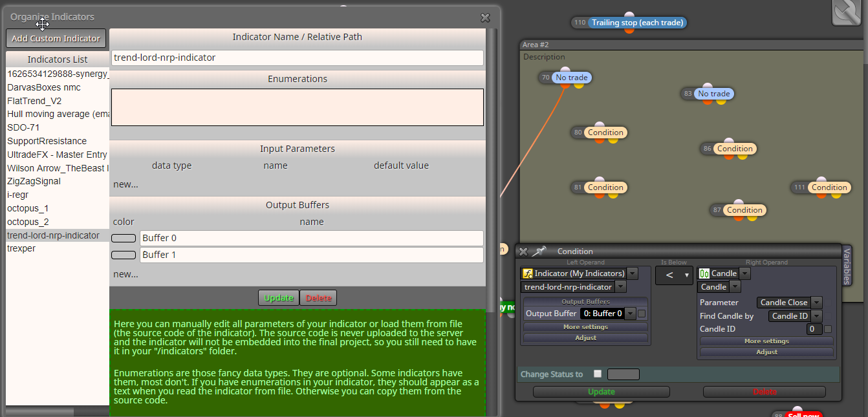Open the Candle Close parameter dropdown
This screenshot has width=868, height=417.
816,303
